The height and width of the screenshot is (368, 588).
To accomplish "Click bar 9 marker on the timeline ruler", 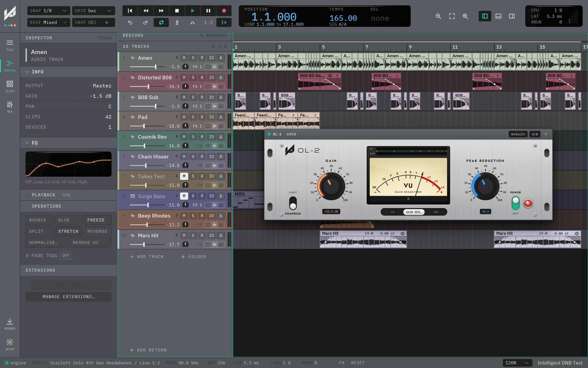I will tap(410, 47).
